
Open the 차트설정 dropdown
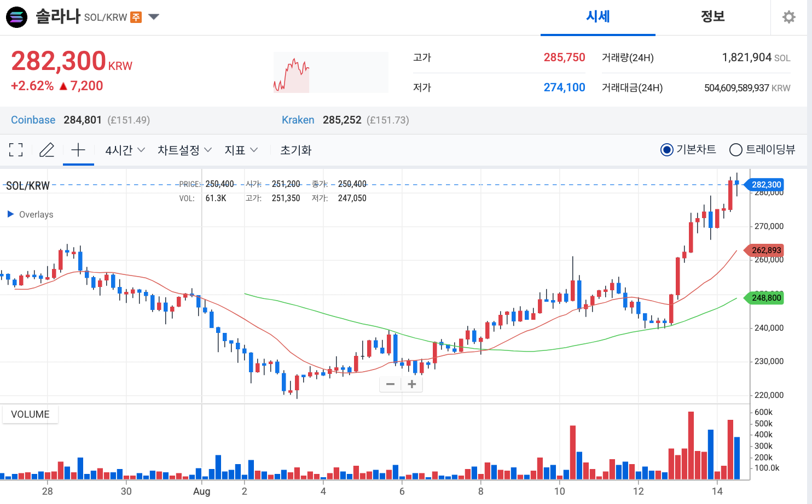click(184, 149)
